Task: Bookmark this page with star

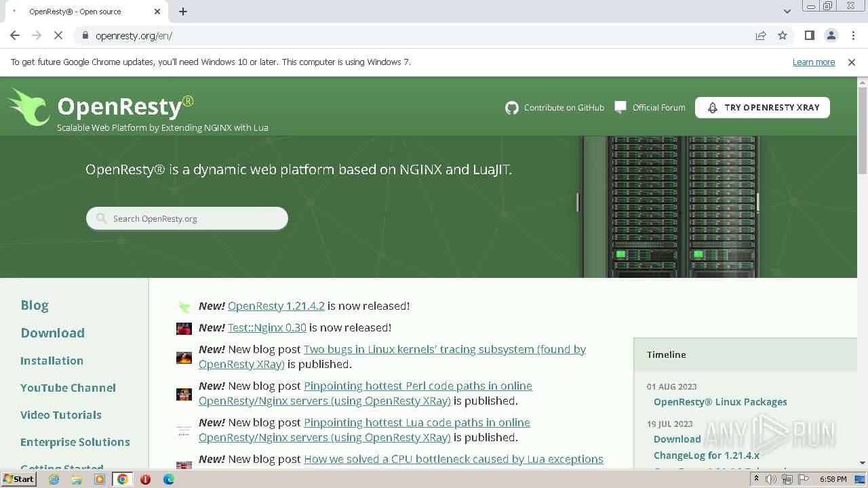Action: point(783,35)
